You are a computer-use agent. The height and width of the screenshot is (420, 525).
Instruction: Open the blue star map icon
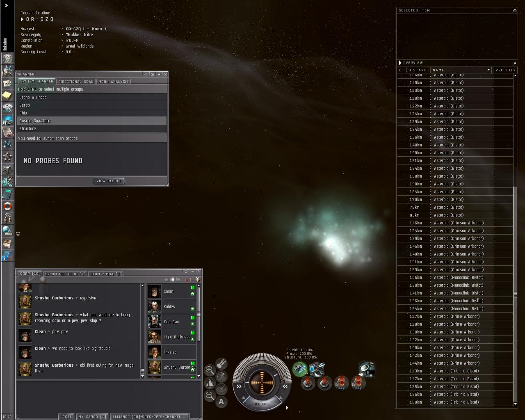tap(7, 145)
